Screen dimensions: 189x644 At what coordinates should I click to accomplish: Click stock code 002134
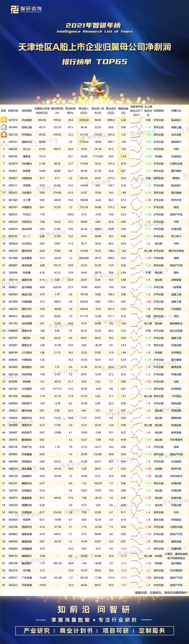13,512
